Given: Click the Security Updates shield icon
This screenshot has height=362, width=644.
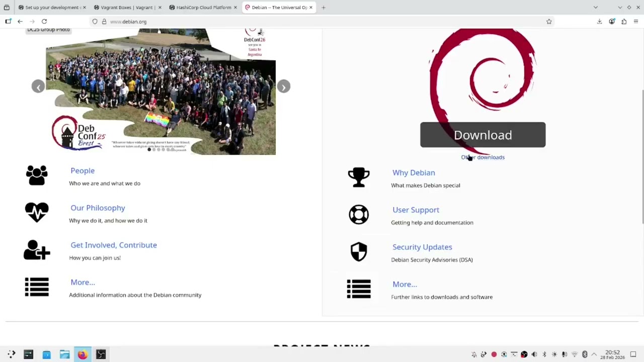Looking at the screenshot, I should tap(359, 252).
